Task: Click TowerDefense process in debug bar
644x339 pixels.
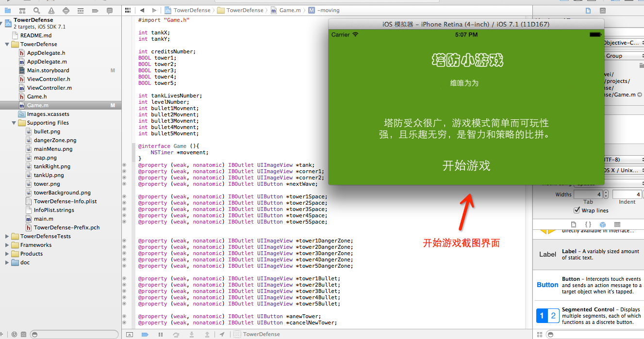Action: click(257, 334)
